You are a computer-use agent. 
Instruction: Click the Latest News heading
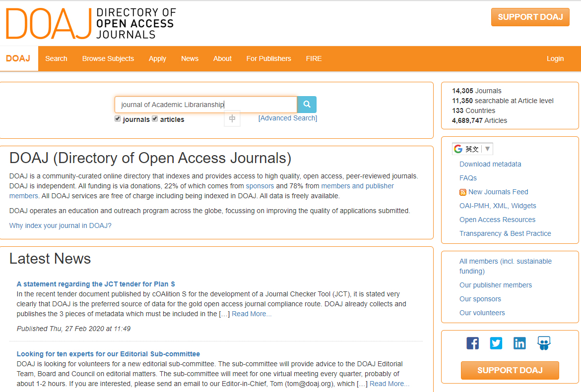(x=50, y=258)
